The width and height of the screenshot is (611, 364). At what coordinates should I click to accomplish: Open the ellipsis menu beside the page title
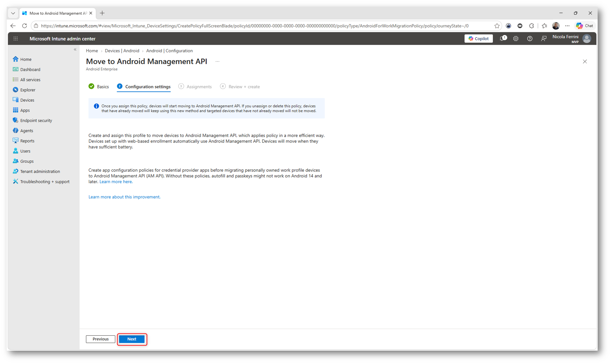[x=217, y=61]
